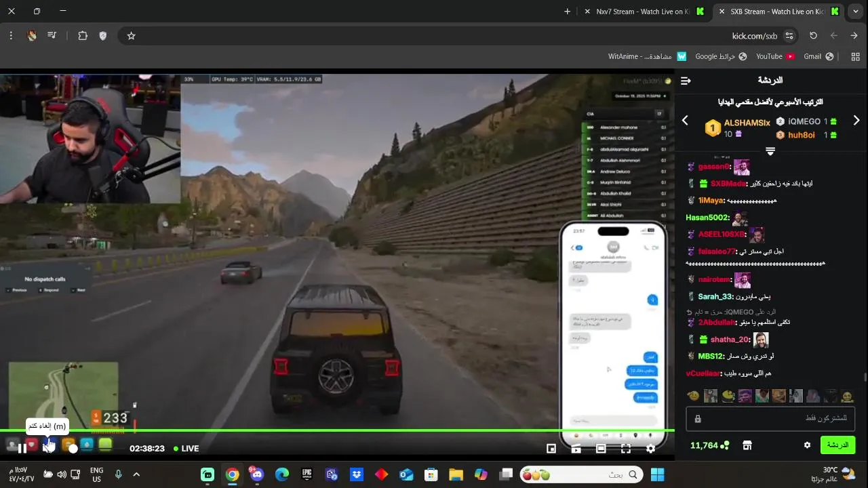Click username gassan0 in chat
Image resolution: width=868 pixels, height=488 pixels.
(714, 167)
